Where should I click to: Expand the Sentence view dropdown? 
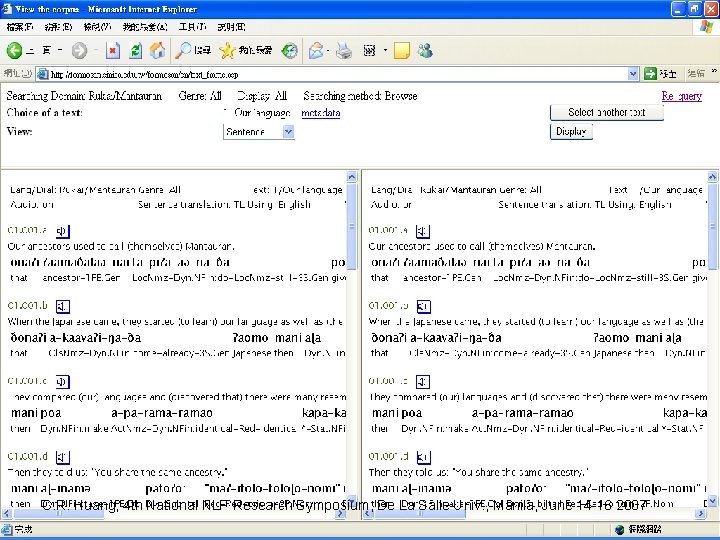click(x=288, y=132)
